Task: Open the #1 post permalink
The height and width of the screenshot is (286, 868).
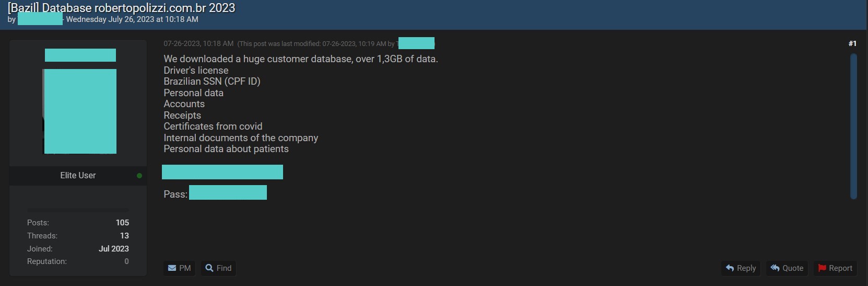Action: [x=852, y=43]
